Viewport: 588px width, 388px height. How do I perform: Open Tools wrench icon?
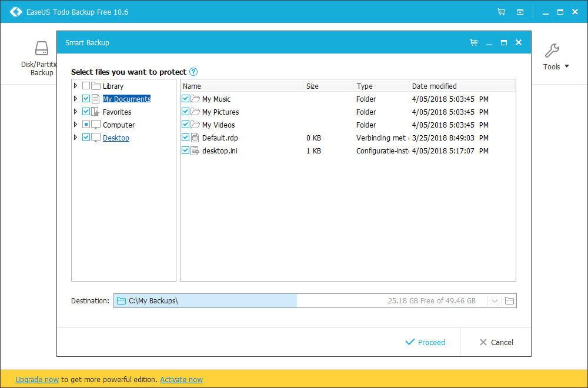(552, 50)
